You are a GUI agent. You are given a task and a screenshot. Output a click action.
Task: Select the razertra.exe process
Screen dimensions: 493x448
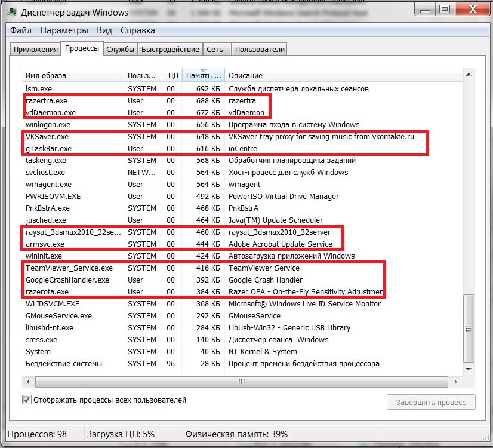pyautogui.click(x=242, y=101)
